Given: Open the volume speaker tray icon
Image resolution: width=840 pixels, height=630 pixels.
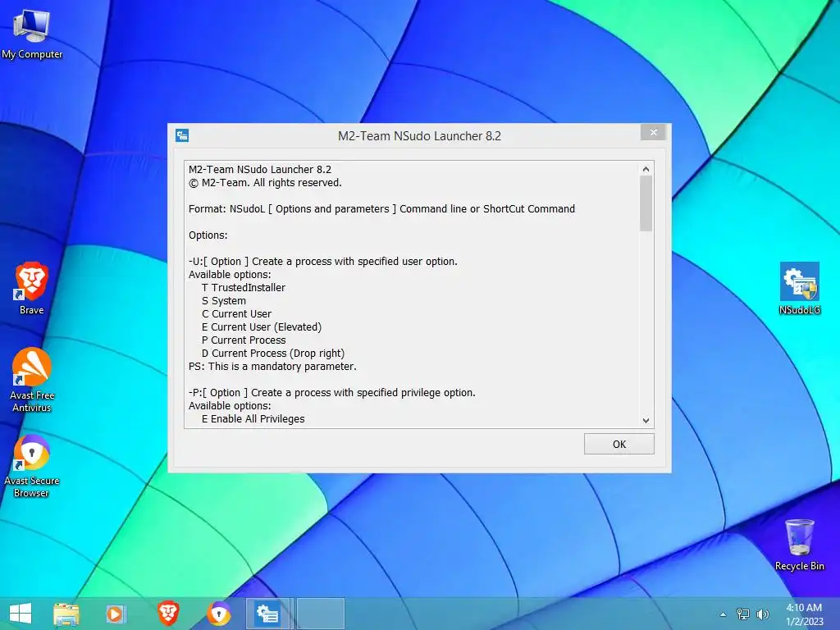Looking at the screenshot, I should [x=762, y=614].
